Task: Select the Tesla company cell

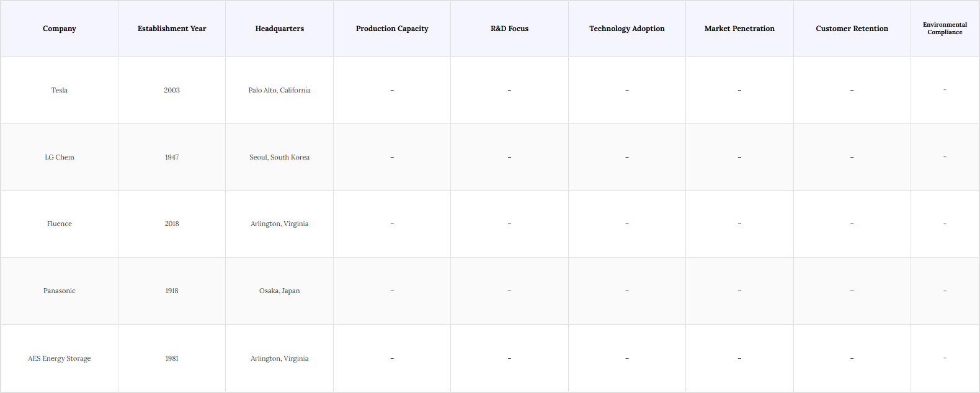Action: pos(60,90)
